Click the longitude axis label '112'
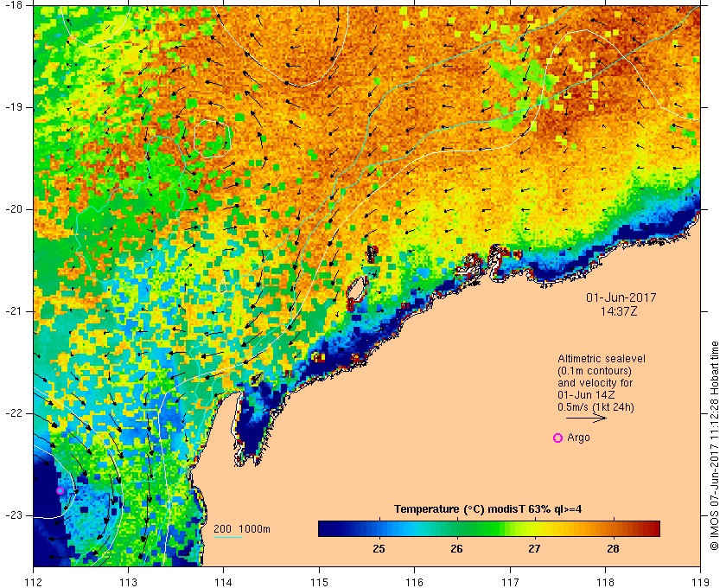 click(34, 582)
